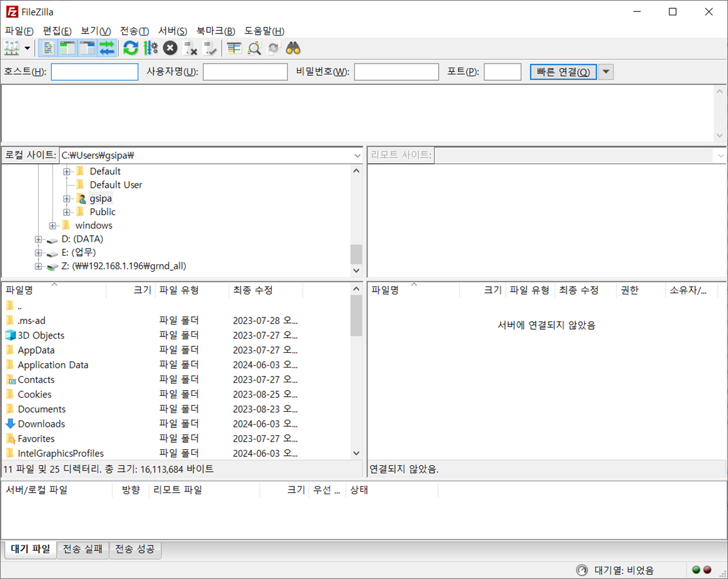Open the 서버(S) menu
728x579 pixels.
171,30
